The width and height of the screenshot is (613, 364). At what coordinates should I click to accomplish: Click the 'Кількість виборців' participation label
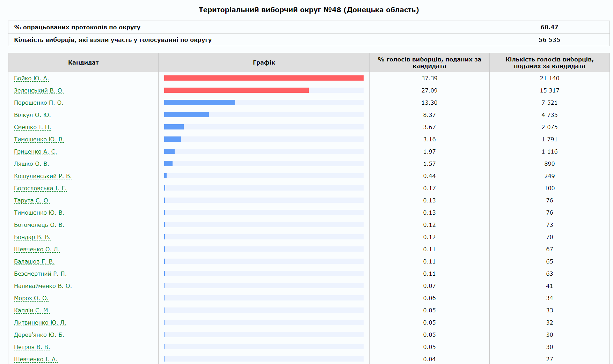coord(113,40)
